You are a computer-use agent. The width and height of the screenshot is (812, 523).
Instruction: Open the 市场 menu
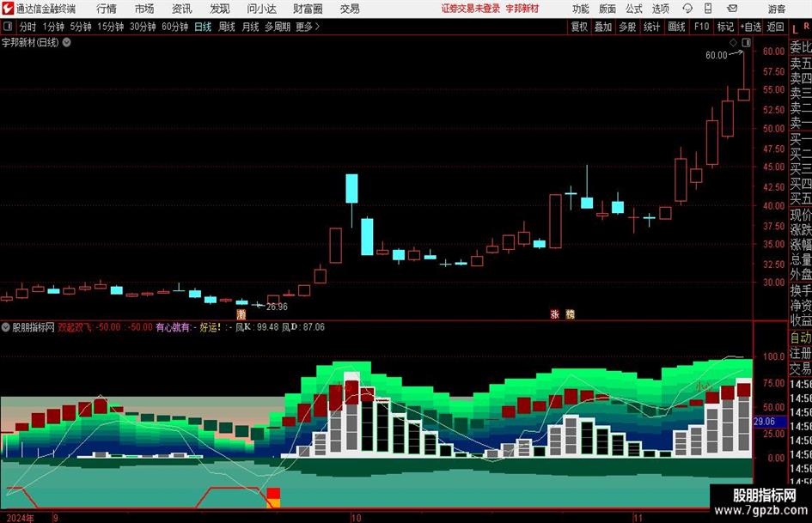point(144,9)
